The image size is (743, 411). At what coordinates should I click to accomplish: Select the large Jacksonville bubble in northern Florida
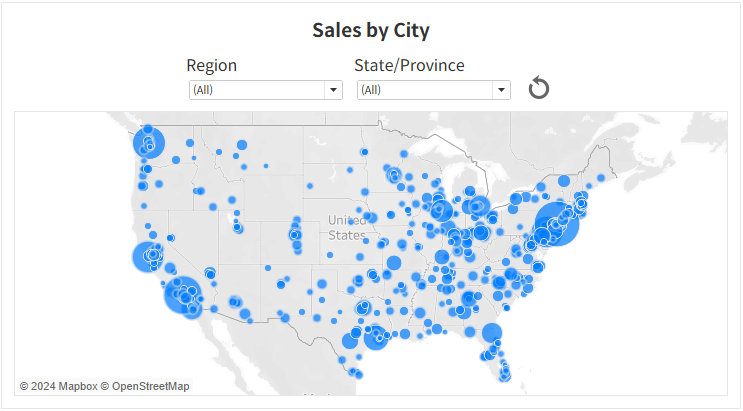(492, 333)
